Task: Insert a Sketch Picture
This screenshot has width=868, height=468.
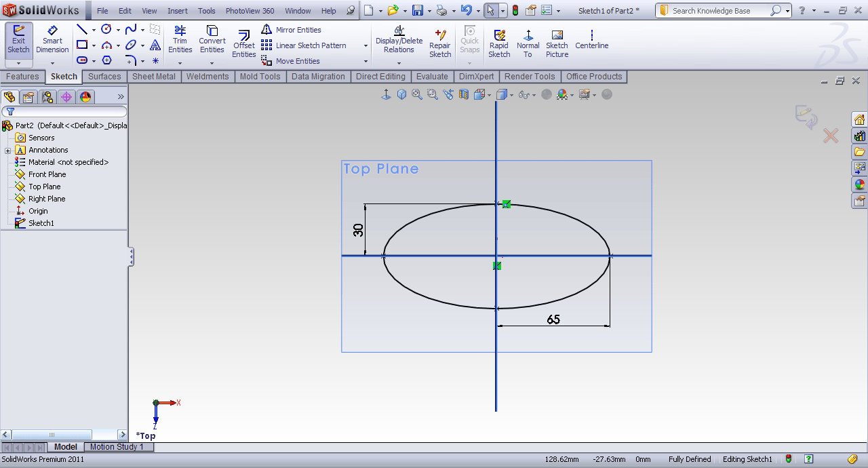Action: (557, 45)
